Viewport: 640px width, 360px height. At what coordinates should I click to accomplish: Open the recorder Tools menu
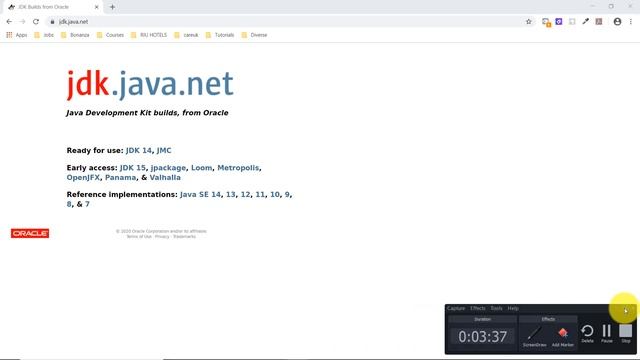click(496, 308)
